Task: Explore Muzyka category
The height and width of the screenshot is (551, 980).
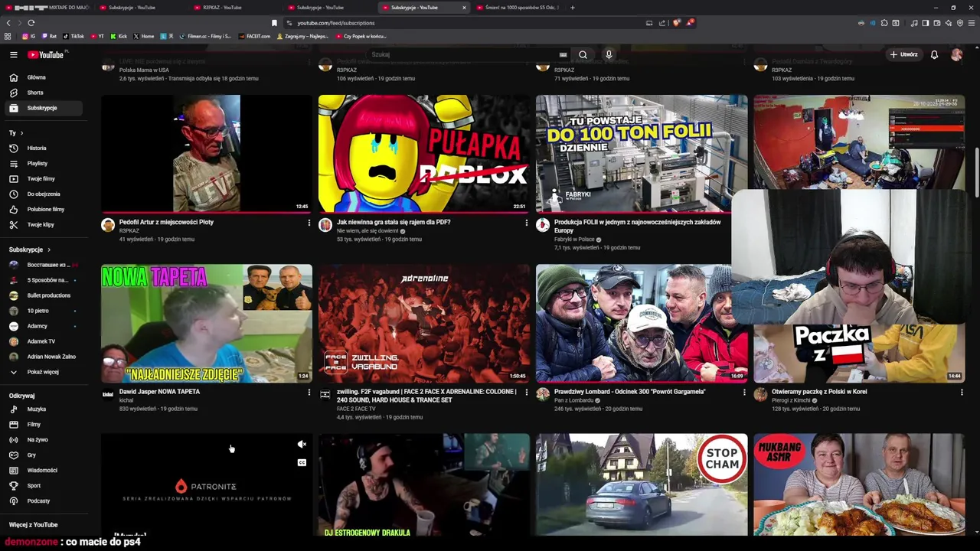Action: (42, 409)
